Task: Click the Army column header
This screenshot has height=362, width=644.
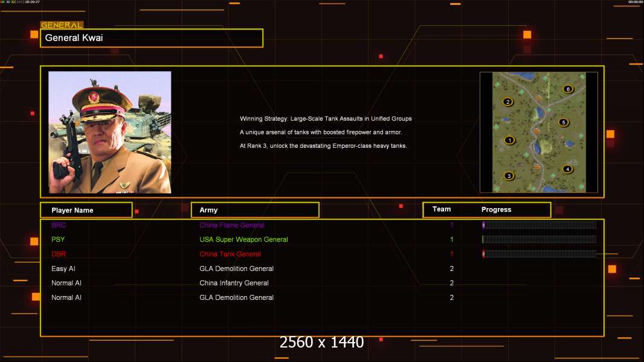Action: (255, 210)
